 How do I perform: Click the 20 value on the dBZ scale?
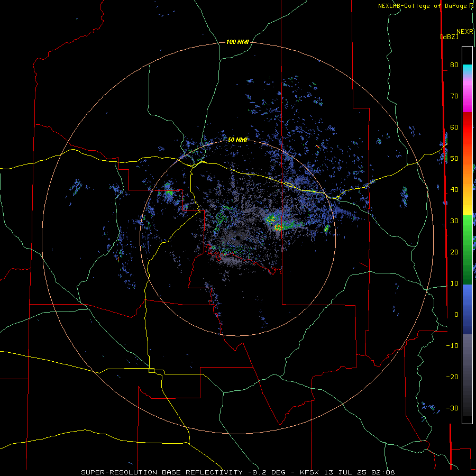point(454,252)
